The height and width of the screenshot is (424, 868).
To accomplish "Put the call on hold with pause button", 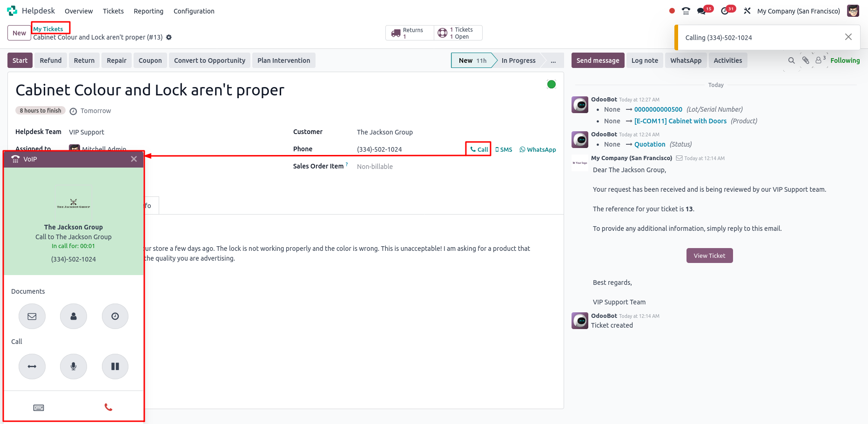I will coord(115,366).
